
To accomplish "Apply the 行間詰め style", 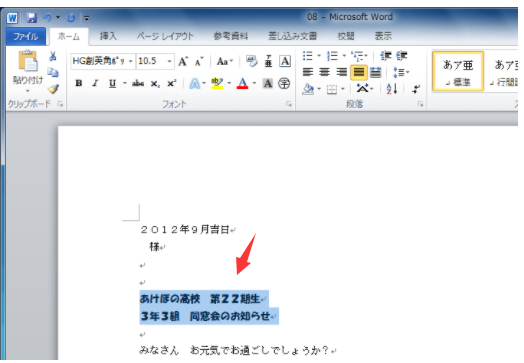I will pyautogui.click(x=503, y=71).
